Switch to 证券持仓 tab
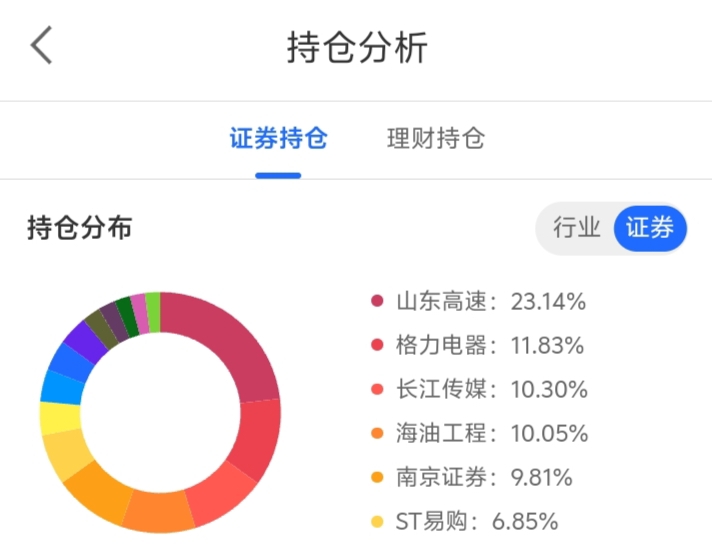 pos(278,139)
